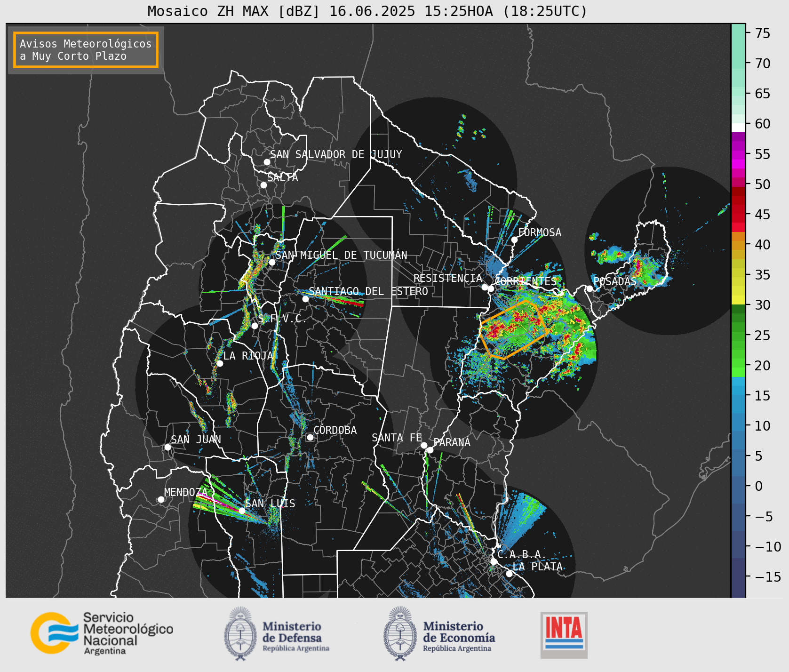Click the La Rioja city dot
This screenshot has height=672, width=789.
[x=220, y=363]
